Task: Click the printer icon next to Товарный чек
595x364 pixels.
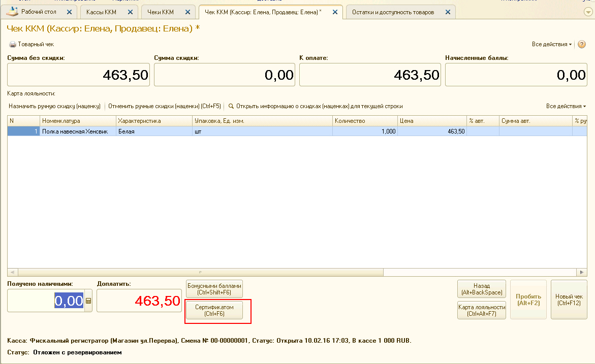Action: (x=13, y=44)
